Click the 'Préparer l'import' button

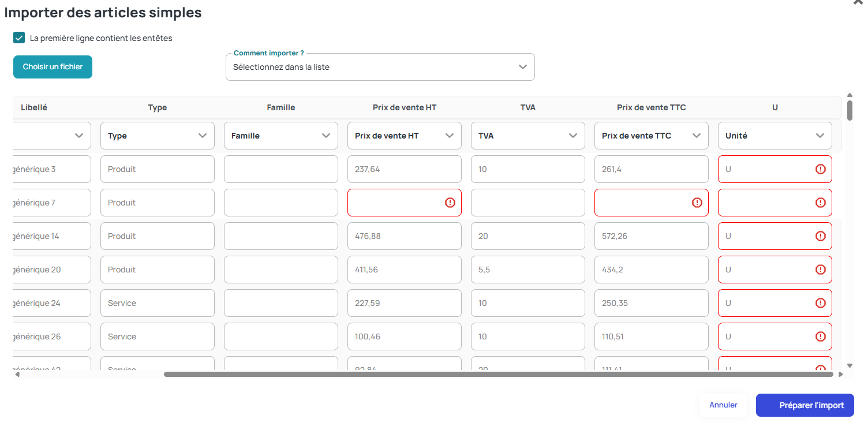point(805,405)
